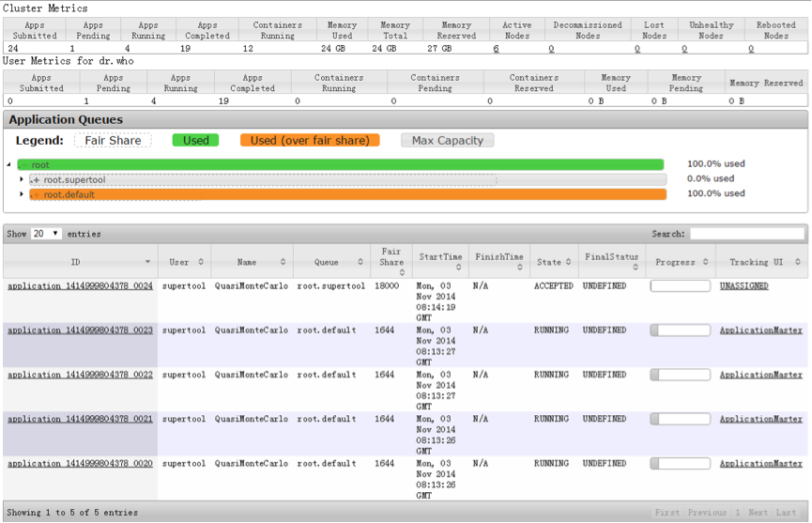The height and width of the screenshot is (523, 812).
Task: Click the Application Queues header bar
Action: (406, 119)
